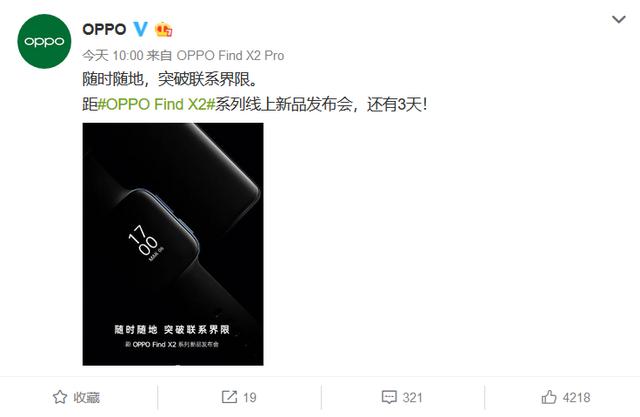
Task: Click the 随时随地，突破联系界限 post text
Action: point(171,79)
